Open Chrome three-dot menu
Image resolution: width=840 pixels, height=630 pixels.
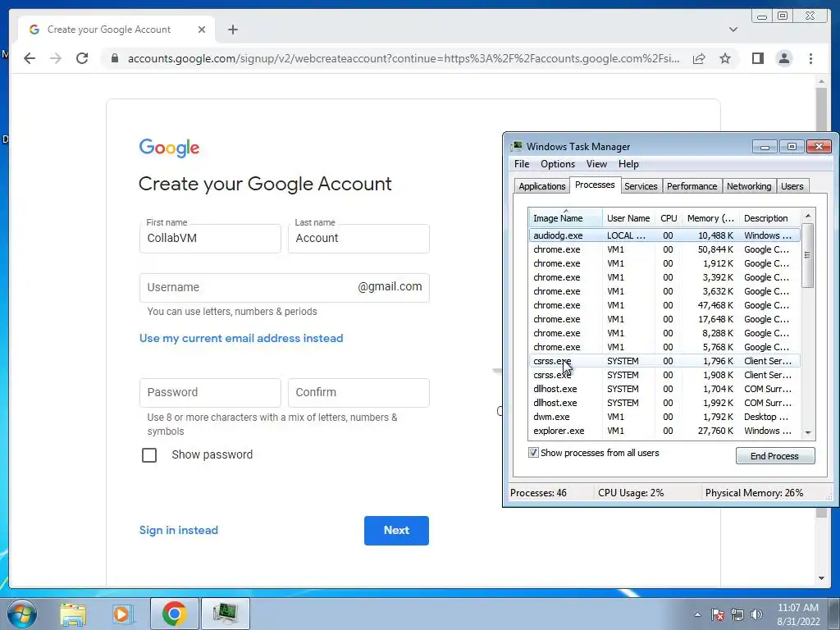(810, 58)
